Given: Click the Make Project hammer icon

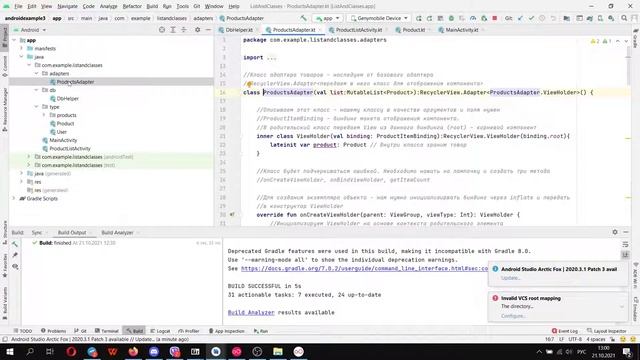Looking at the screenshot, I should pos(303,18).
